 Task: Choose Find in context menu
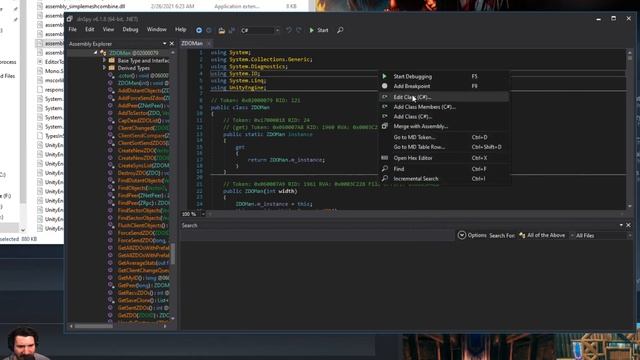[444, 169]
